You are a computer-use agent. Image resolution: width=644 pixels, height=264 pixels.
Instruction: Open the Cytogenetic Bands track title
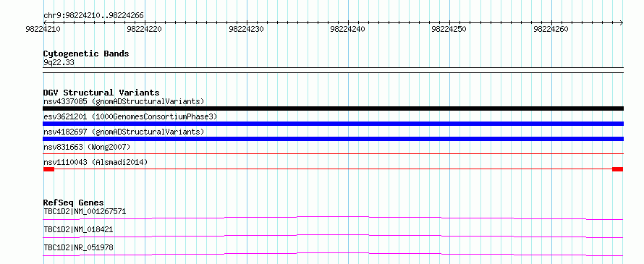coord(86,54)
